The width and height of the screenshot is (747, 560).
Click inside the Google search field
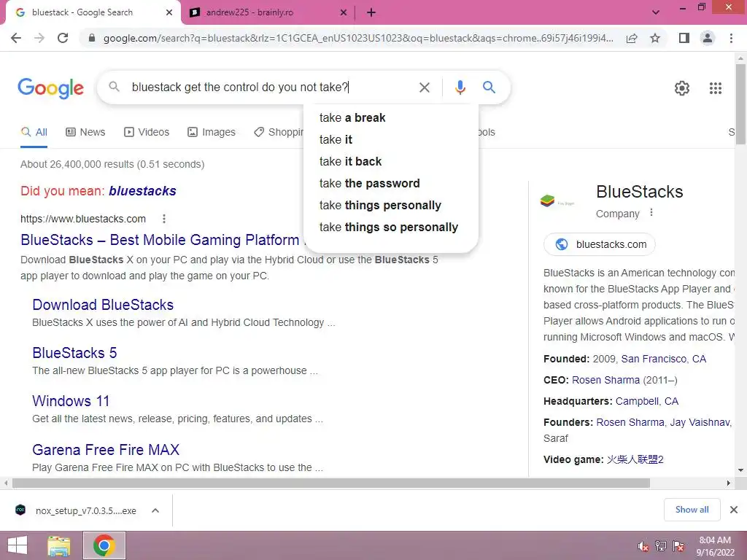click(x=271, y=87)
